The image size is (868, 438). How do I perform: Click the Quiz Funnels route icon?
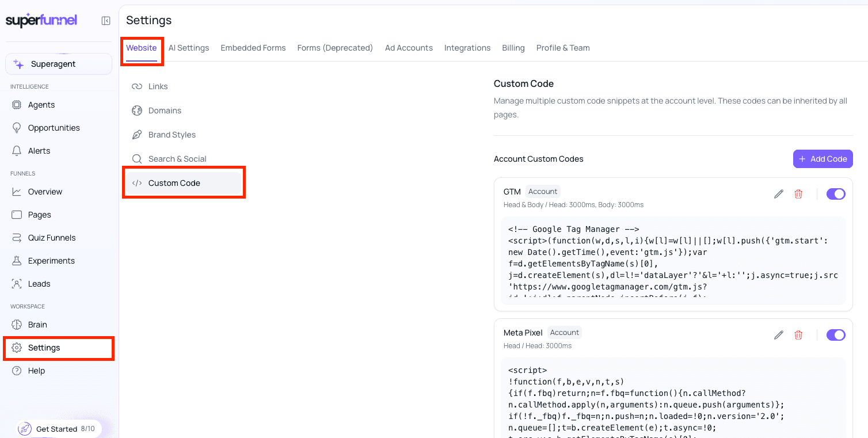coord(17,238)
